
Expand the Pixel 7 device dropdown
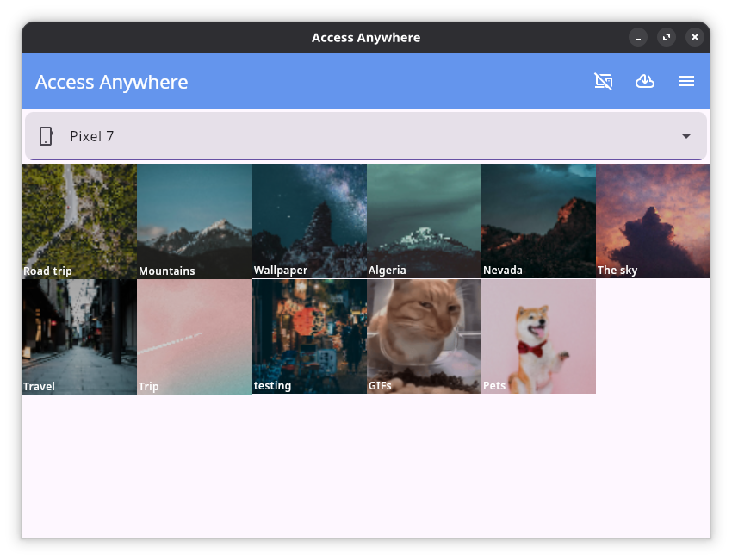(x=366, y=135)
